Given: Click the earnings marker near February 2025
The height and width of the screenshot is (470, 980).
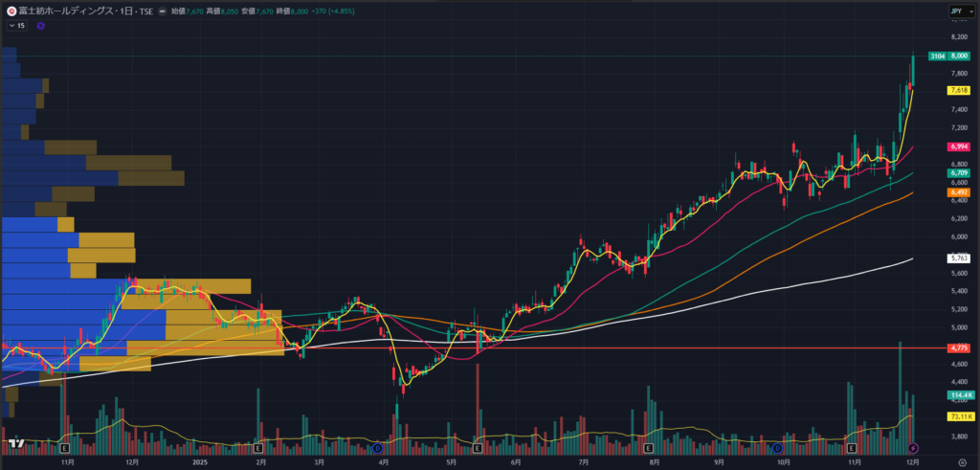Looking at the screenshot, I should click(x=259, y=448).
